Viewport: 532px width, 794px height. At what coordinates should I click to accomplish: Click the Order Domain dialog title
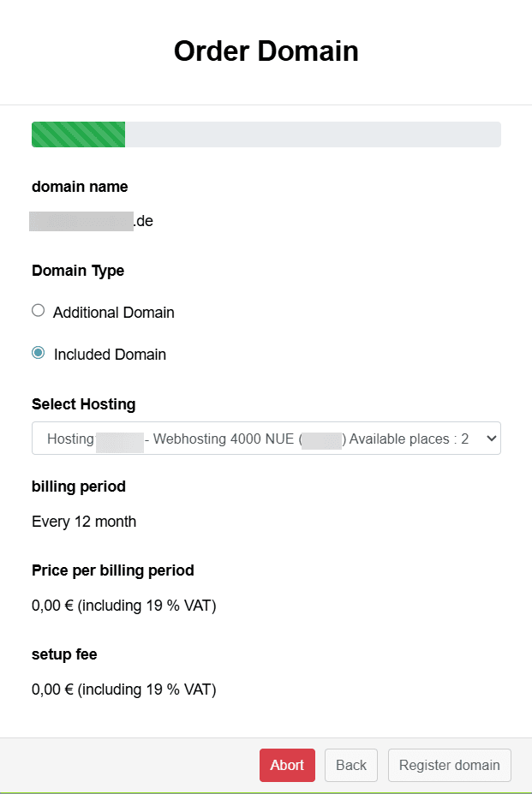click(x=266, y=51)
